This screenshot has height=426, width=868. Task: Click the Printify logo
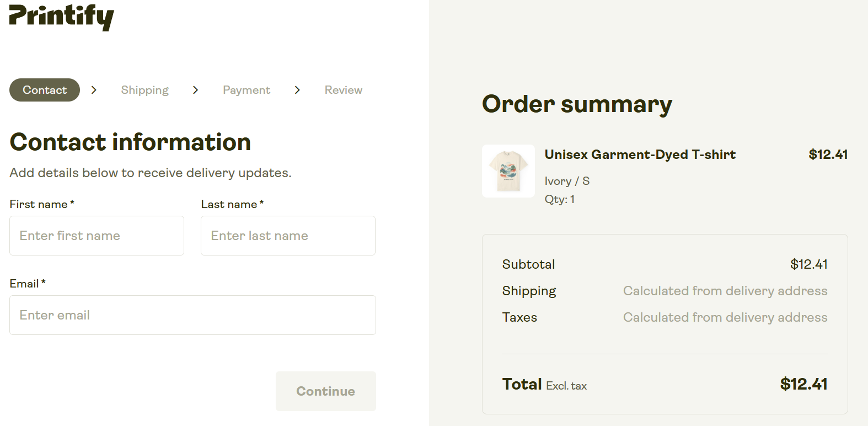(61, 18)
